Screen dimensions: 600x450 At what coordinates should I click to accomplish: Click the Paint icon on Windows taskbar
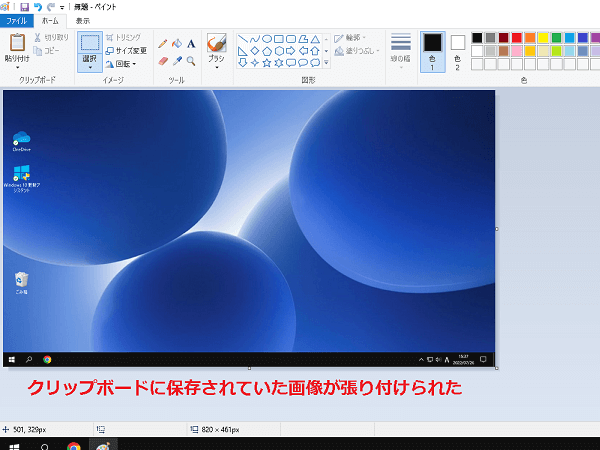(x=103, y=445)
